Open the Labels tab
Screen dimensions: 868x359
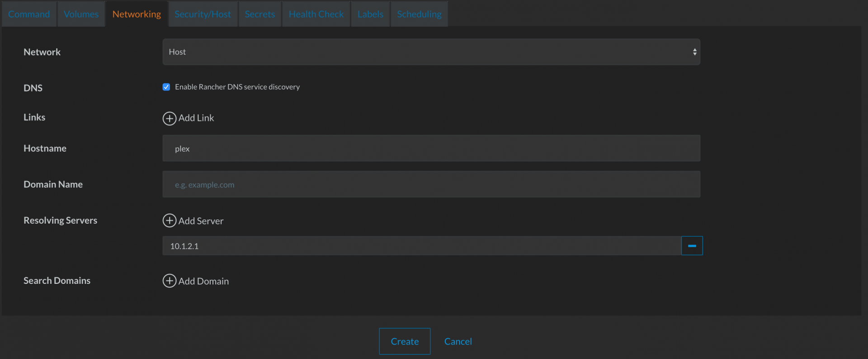370,14
